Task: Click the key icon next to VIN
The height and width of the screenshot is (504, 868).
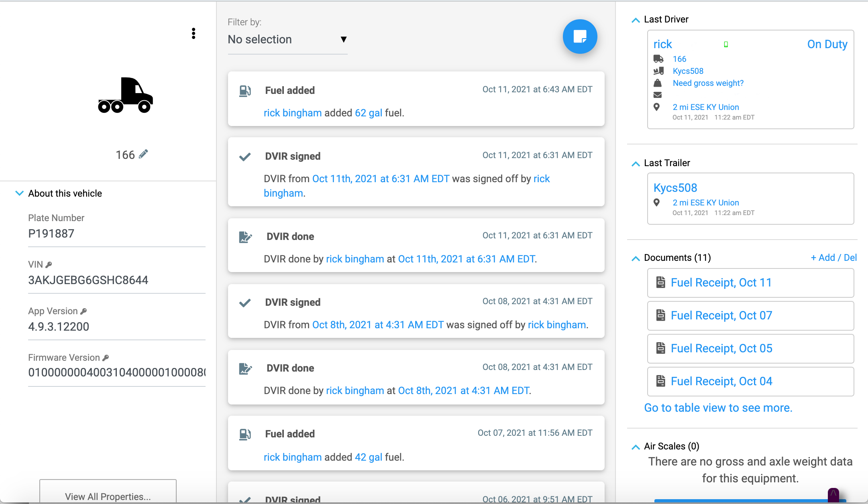Action: click(49, 264)
